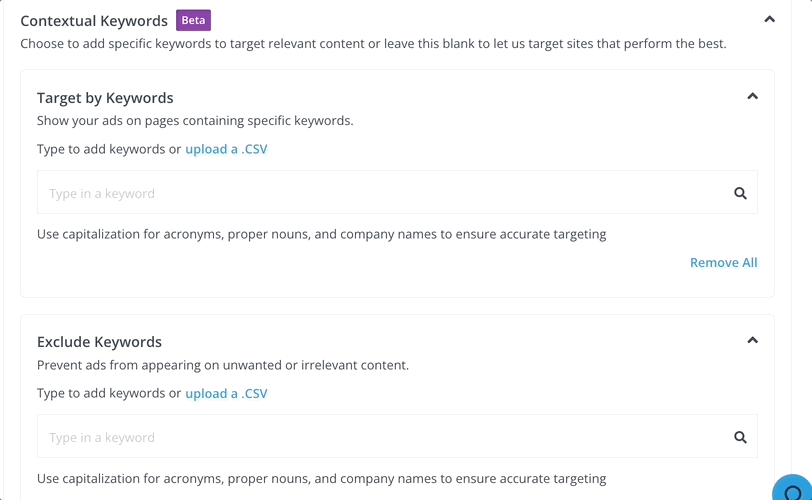Click capitalization hint under Exclude keyword field
The image size is (812, 500).
321,478
